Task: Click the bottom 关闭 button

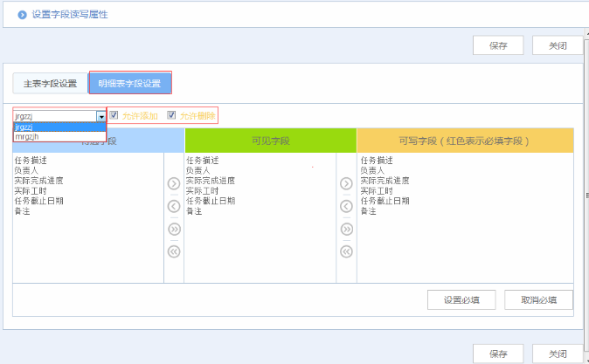Action: tap(558, 354)
